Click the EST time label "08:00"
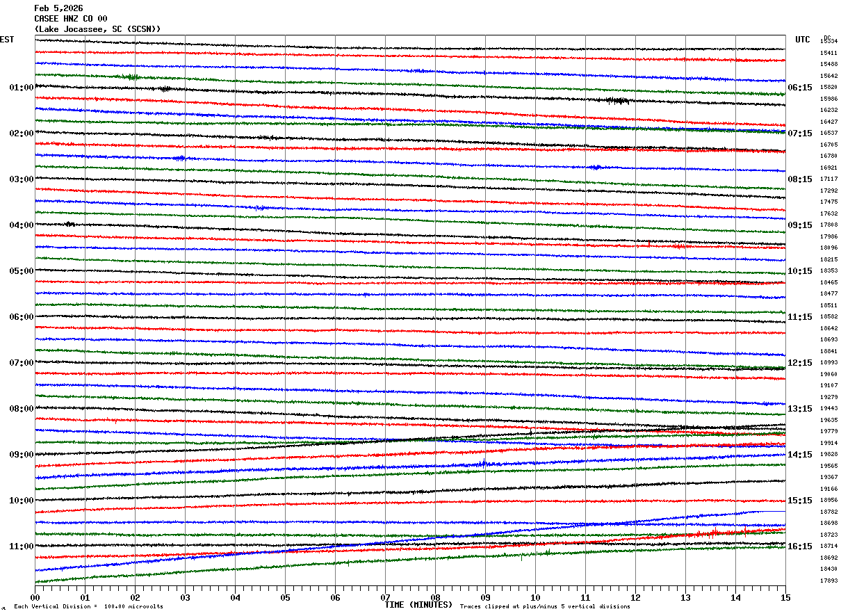The image size is (841, 616). [22, 409]
